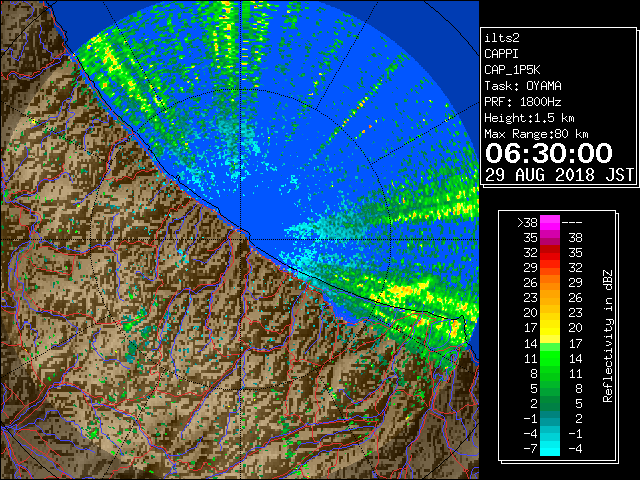The height and width of the screenshot is (480, 640).
Task: Click the '>38' legend value
Action: tap(527, 223)
